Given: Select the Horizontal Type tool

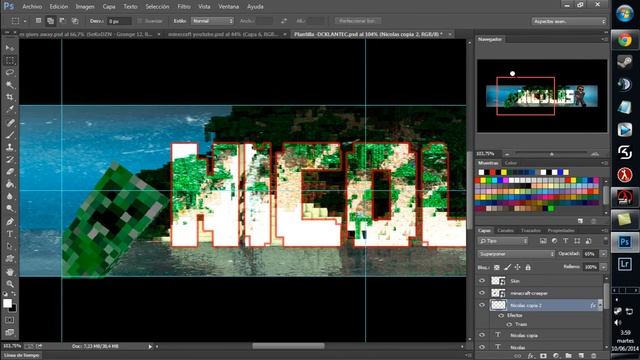Looking at the screenshot, I should 10,234.
